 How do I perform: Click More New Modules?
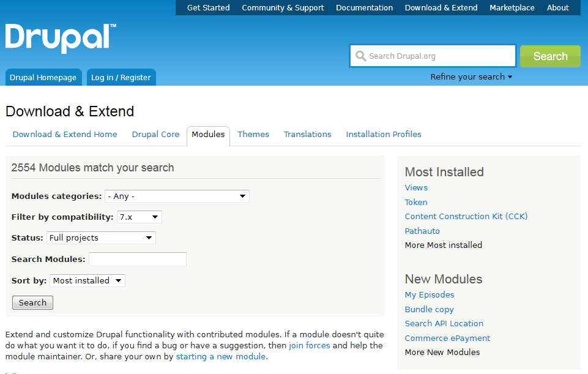[x=442, y=353]
